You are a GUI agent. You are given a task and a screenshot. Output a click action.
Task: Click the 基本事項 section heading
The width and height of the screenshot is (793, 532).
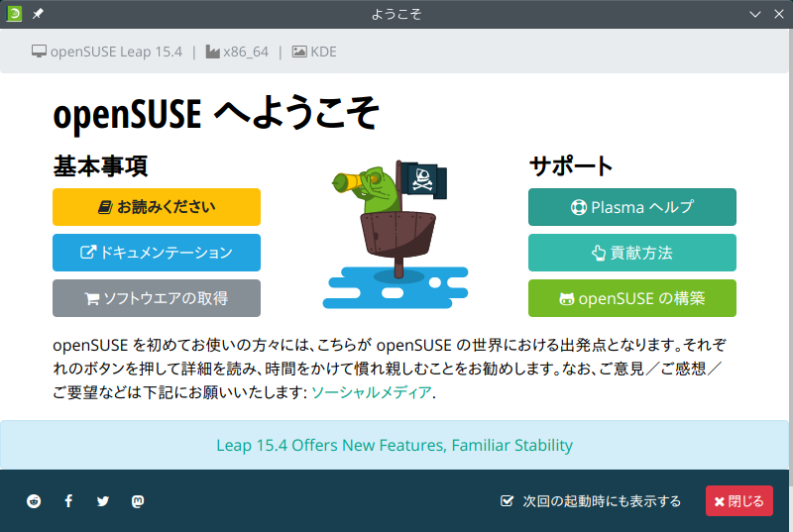(x=100, y=166)
